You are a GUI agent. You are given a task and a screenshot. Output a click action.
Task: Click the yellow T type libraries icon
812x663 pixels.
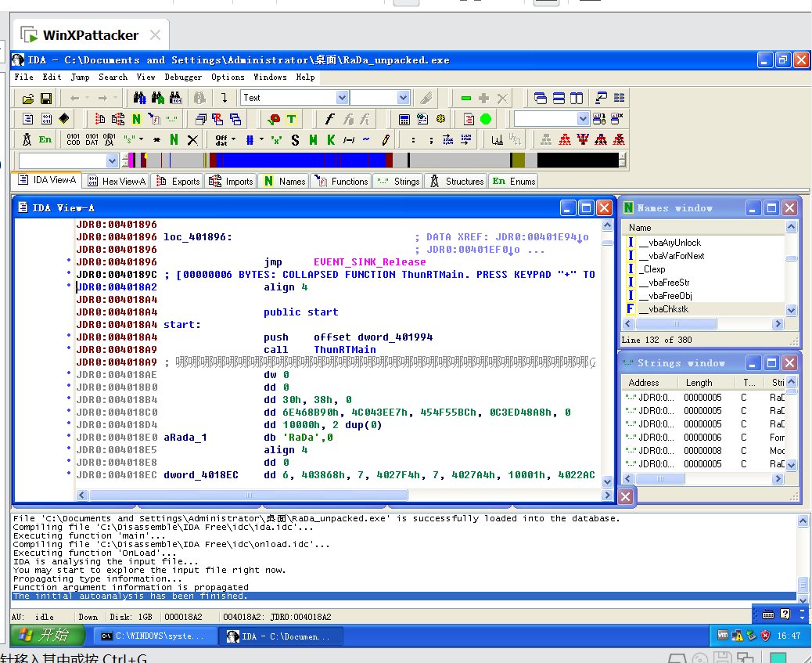[292, 119]
